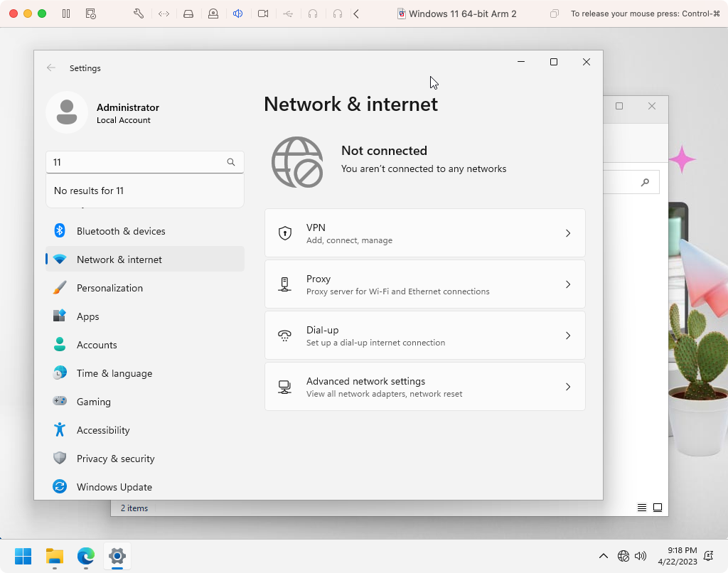Maximize the background Explorer window

(x=619, y=107)
